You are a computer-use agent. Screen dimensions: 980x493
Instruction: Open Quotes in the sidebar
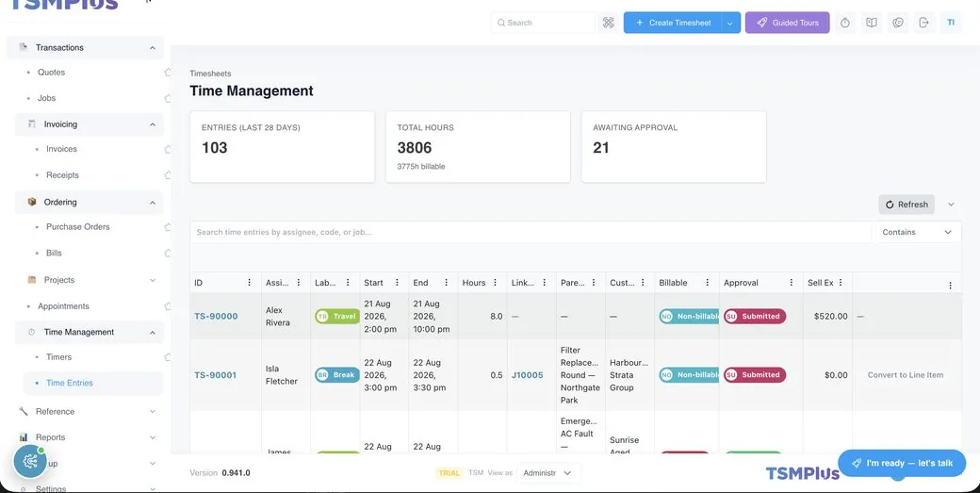pyautogui.click(x=51, y=73)
